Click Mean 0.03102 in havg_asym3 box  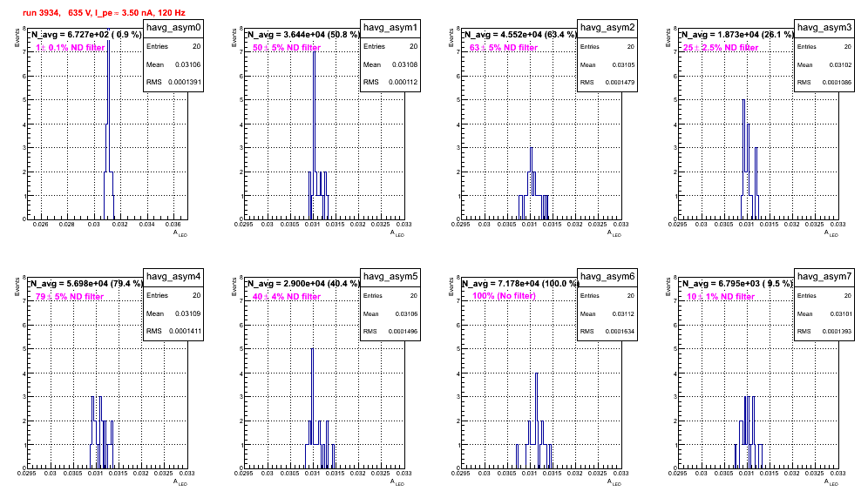click(x=824, y=65)
